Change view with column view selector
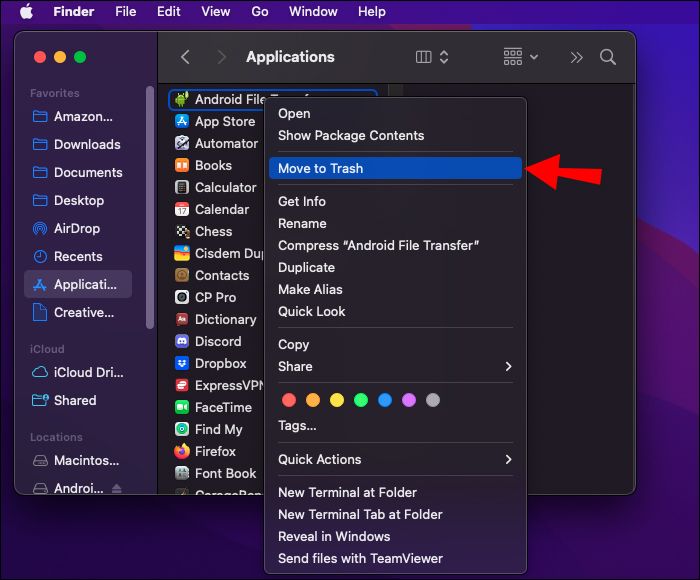 (432, 57)
